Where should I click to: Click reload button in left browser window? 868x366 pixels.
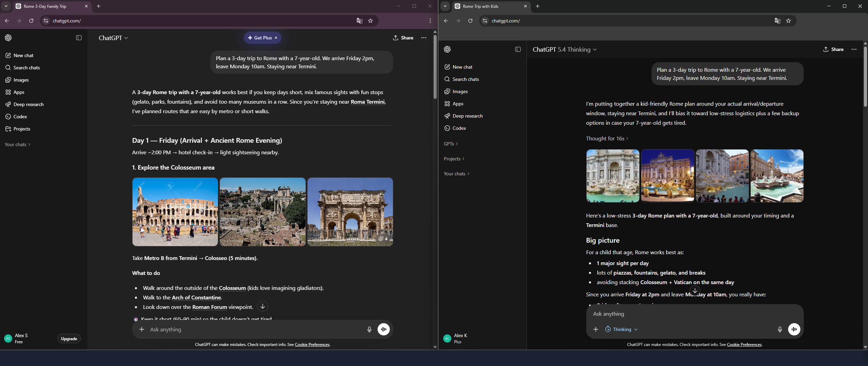31,21
